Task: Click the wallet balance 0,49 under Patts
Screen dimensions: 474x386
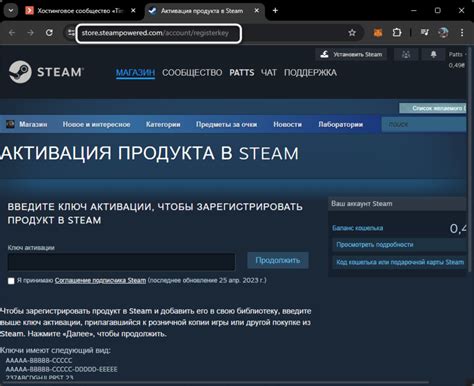Action: (456, 65)
